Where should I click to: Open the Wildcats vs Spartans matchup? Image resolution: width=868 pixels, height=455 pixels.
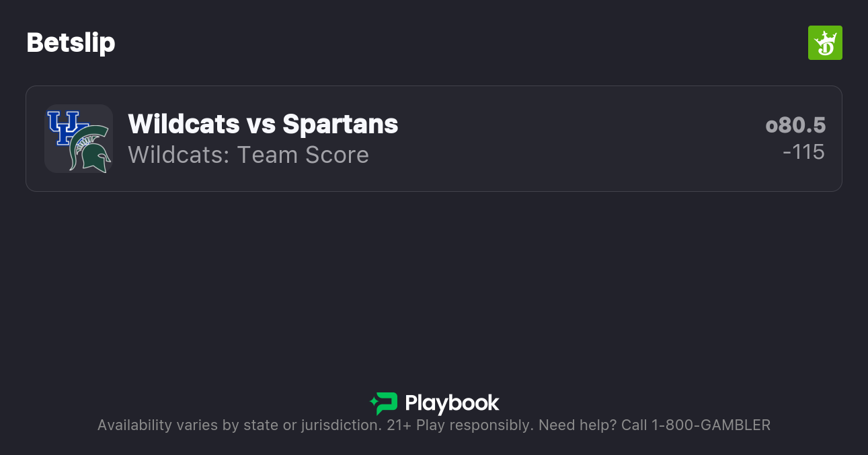263,124
